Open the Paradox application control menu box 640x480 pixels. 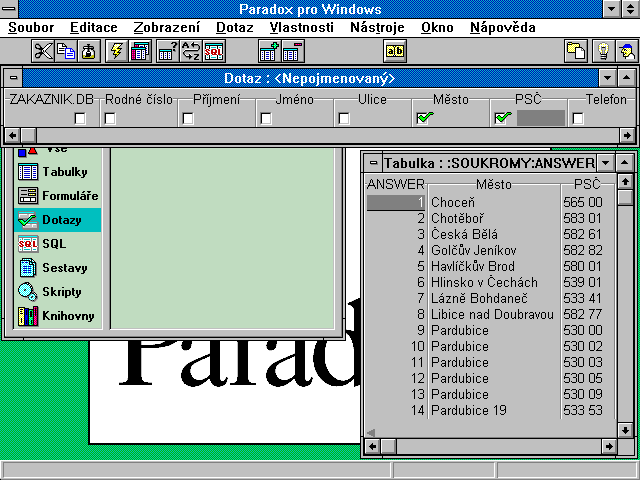[x=9, y=9]
